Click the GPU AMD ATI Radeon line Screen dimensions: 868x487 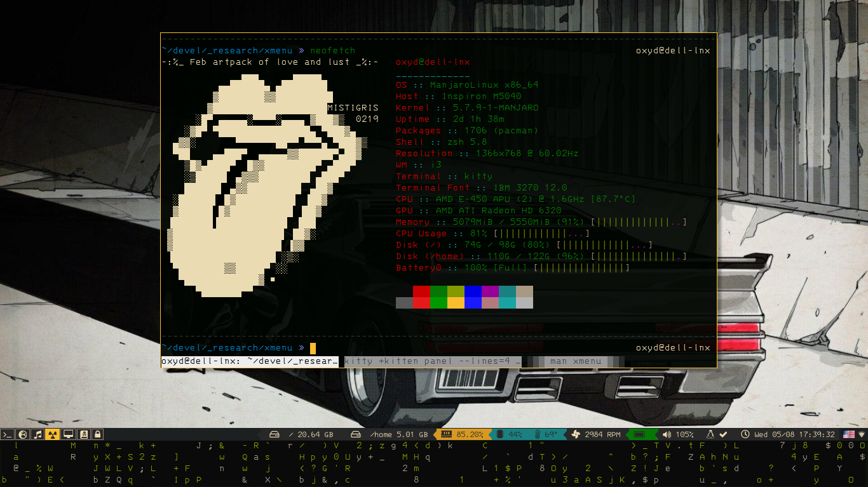pos(478,211)
